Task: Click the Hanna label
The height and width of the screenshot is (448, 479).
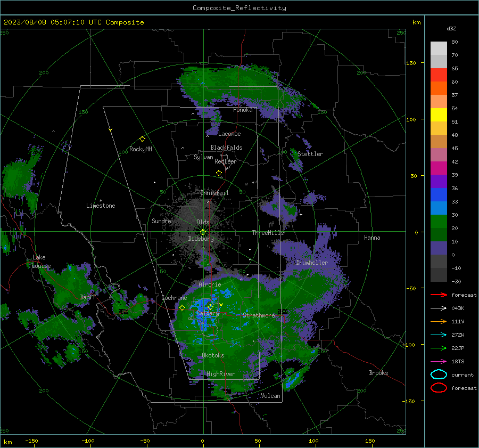Action: [372, 238]
